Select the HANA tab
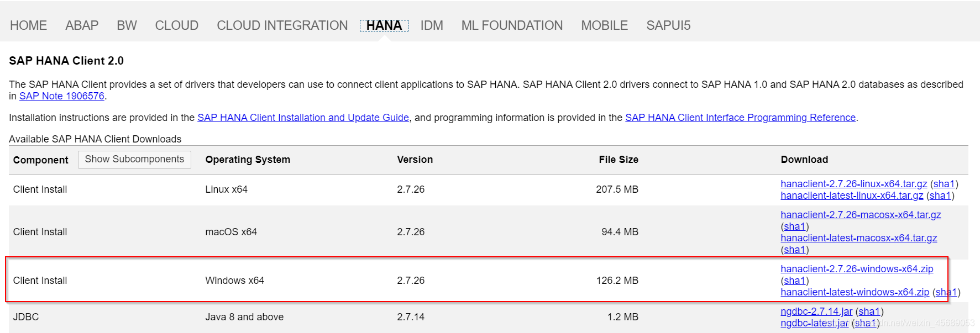 tap(384, 25)
